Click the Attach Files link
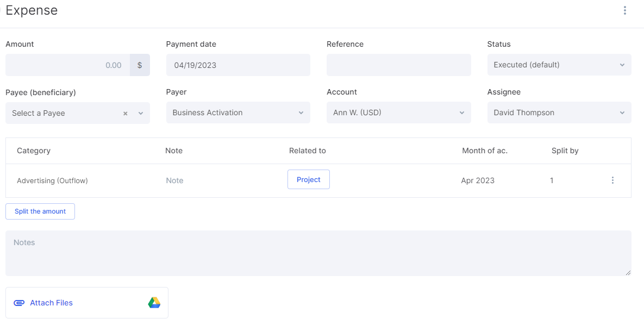Viewport: 644px width, 325px height. click(x=51, y=303)
